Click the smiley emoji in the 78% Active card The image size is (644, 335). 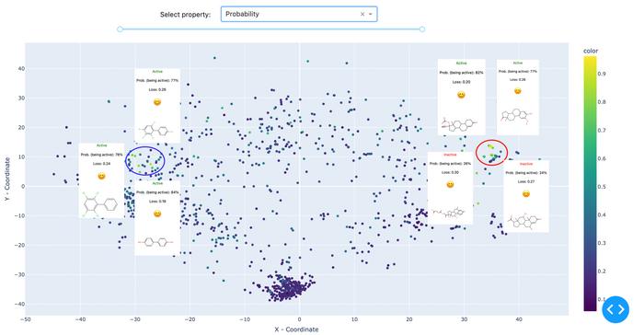coord(101,176)
